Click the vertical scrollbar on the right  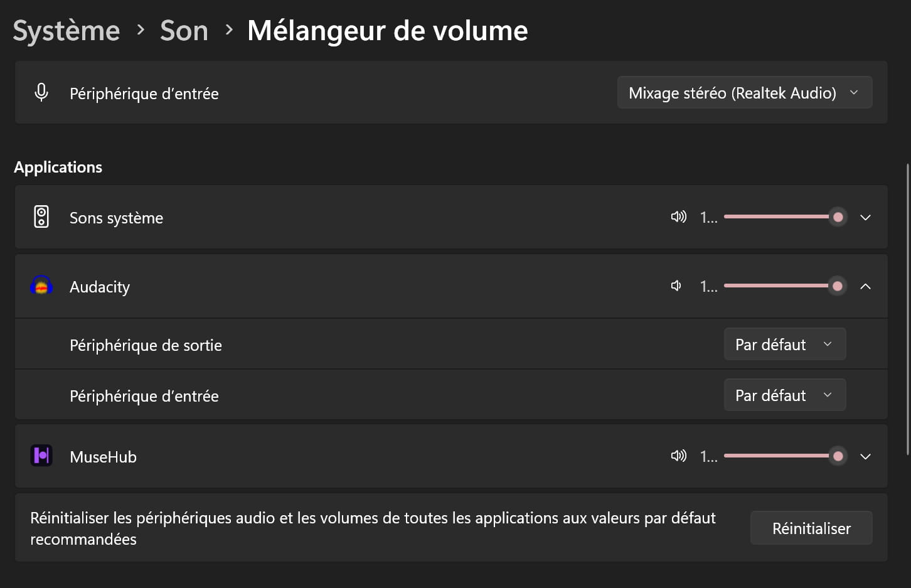coord(907,309)
